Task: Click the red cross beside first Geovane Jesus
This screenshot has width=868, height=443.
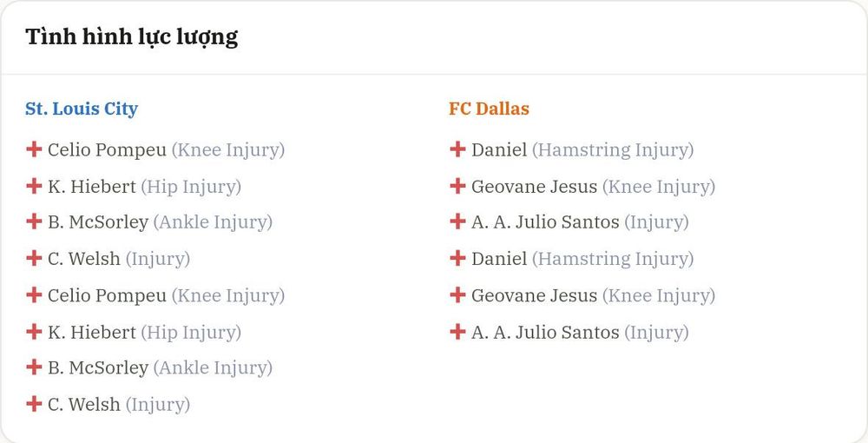Action: pos(457,186)
